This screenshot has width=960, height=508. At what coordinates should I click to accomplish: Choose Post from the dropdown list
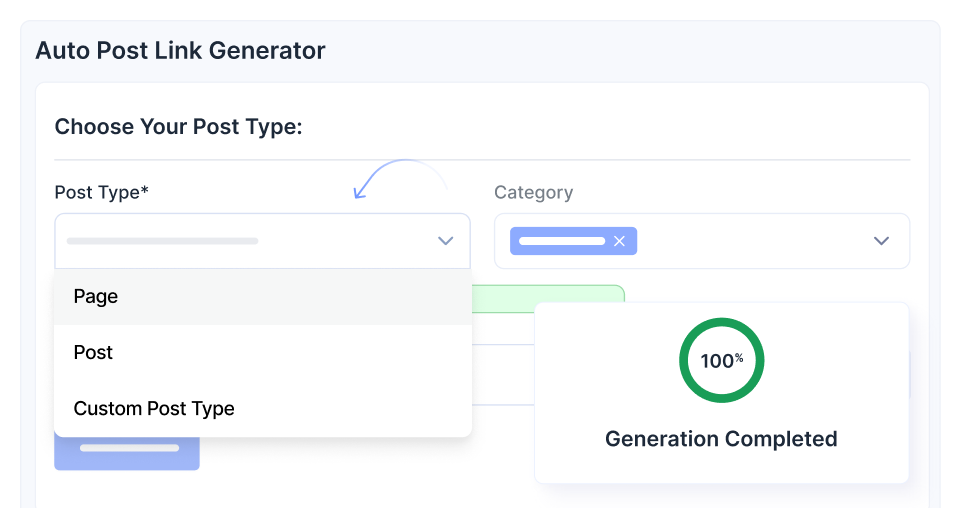pyautogui.click(x=94, y=353)
